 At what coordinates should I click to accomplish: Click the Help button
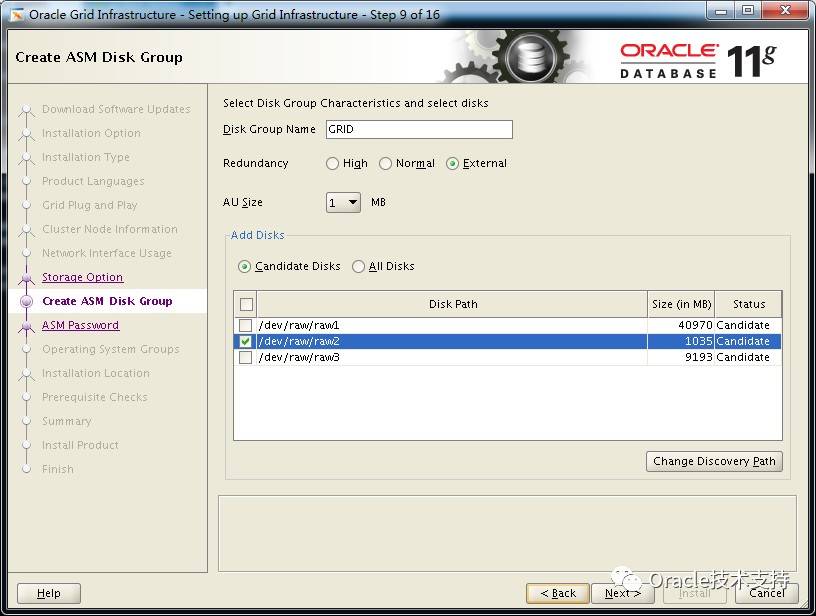tap(49, 593)
